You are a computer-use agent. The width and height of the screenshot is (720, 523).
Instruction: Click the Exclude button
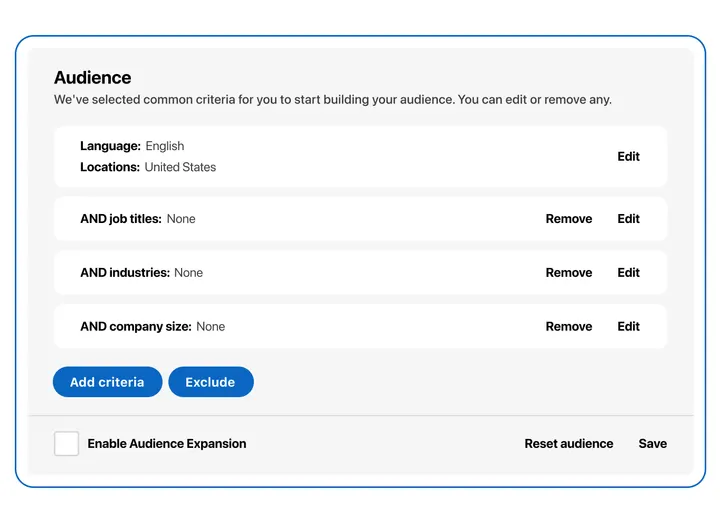(x=211, y=382)
